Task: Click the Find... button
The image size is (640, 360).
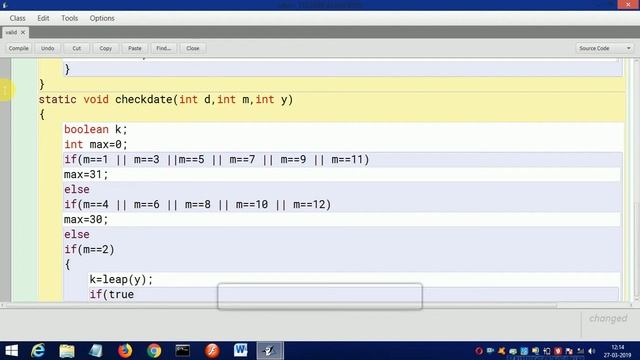Action: pyautogui.click(x=164, y=48)
